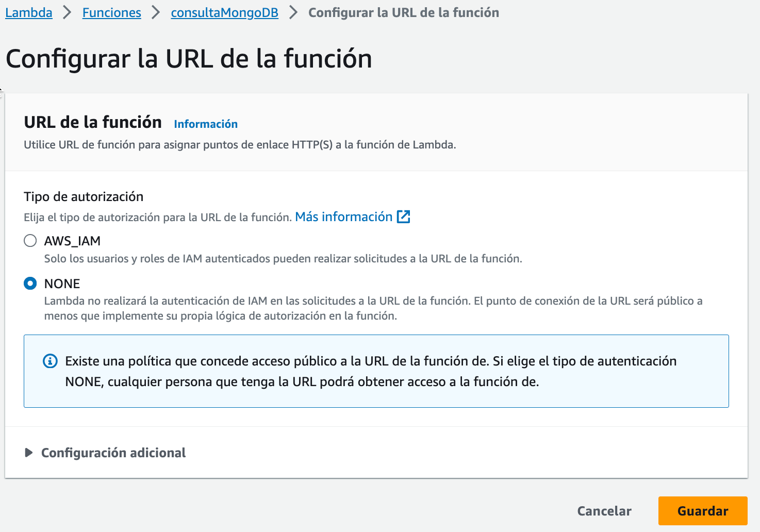The width and height of the screenshot is (760, 532).
Task: Open consultaMongoDB breadcrumb link
Action: (x=224, y=12)
